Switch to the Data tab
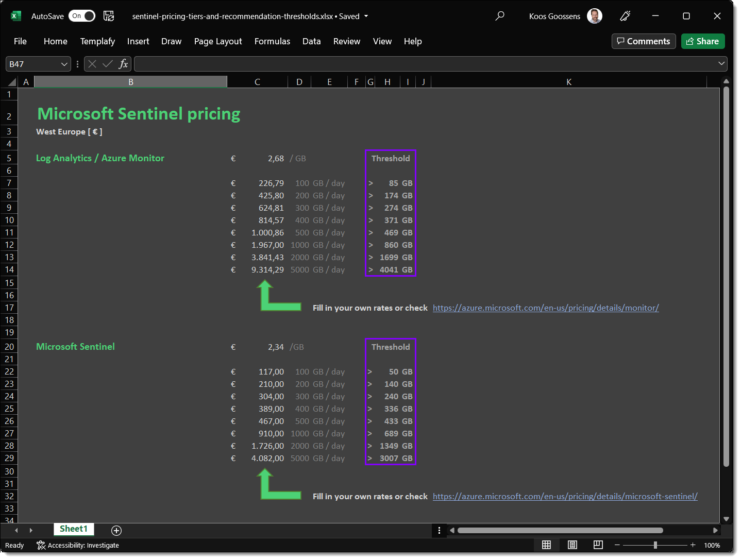741x560 pixels. (311, 41)
